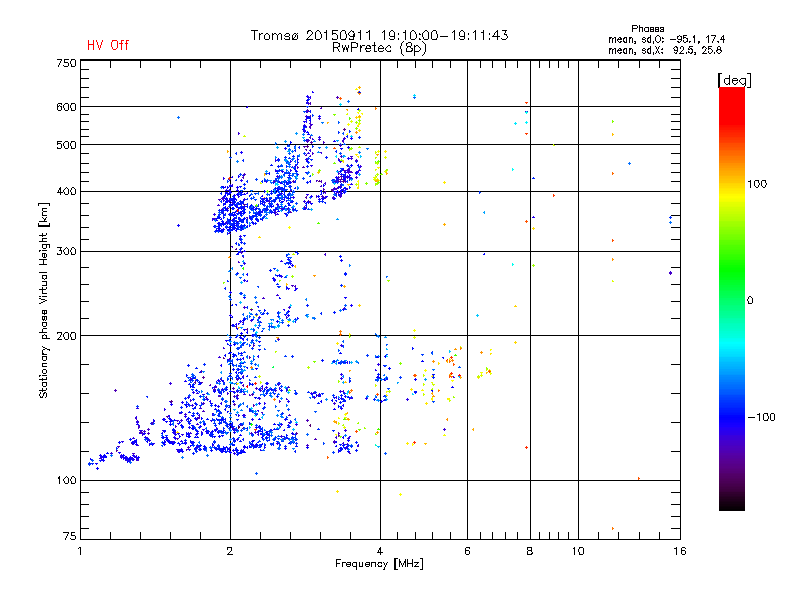The height and width of the screenshot is (600, 800).
Task: Select the plot title 'Tromsø 20150911 19:10:00-19:11:43'
Action: coord(379,35)
